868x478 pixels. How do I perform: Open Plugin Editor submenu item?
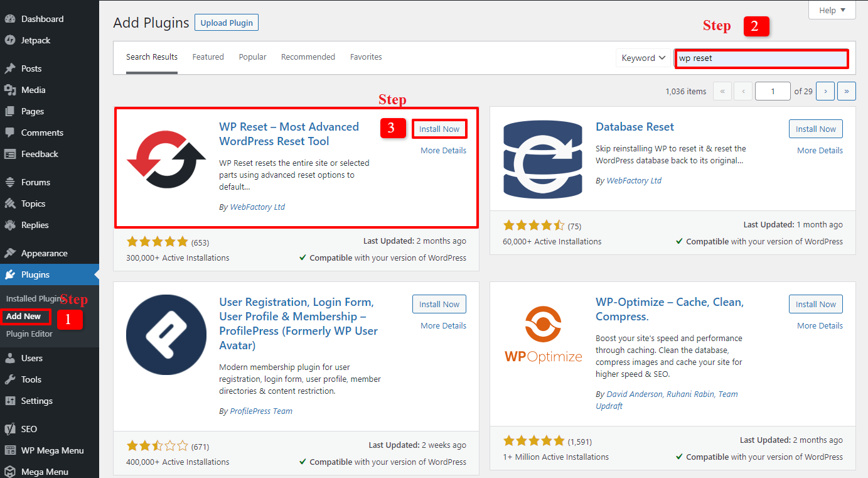click(x=29, y=334)
